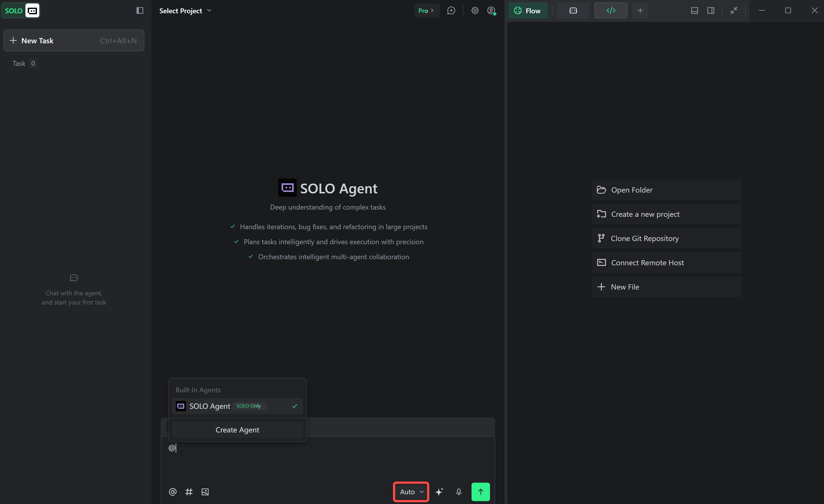The image size is (824, 504).
Task: Click Clone Git Repository
Action: [667, 238]
